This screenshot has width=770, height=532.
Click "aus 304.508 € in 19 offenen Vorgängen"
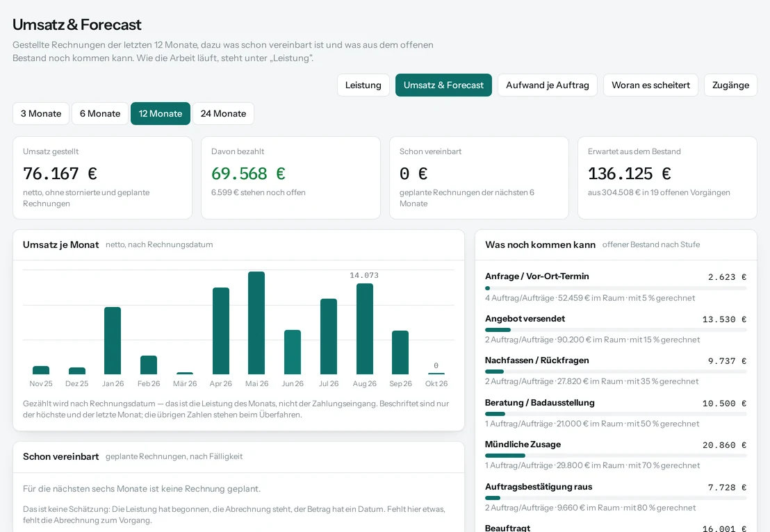(659, 192)
